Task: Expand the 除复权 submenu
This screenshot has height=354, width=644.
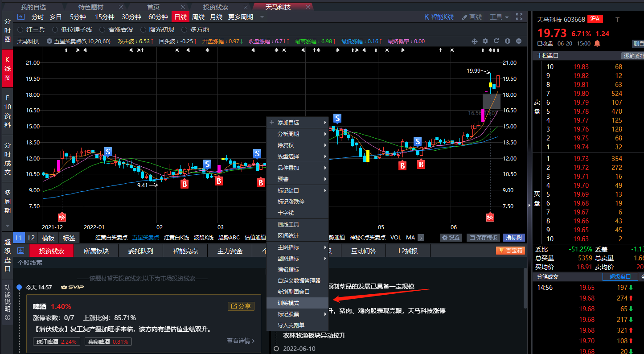Action: [x=297, y=145]
